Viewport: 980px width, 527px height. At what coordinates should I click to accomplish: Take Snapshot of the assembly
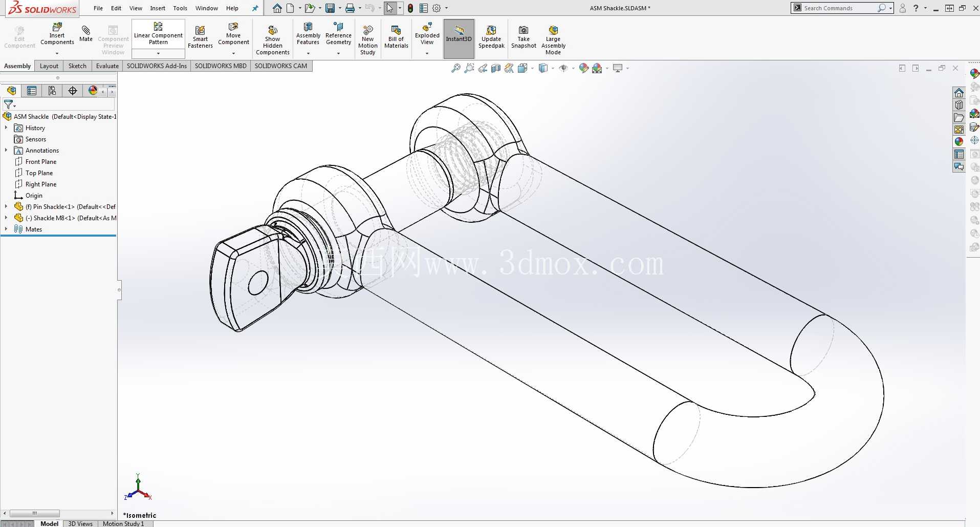tap(524, 37)
